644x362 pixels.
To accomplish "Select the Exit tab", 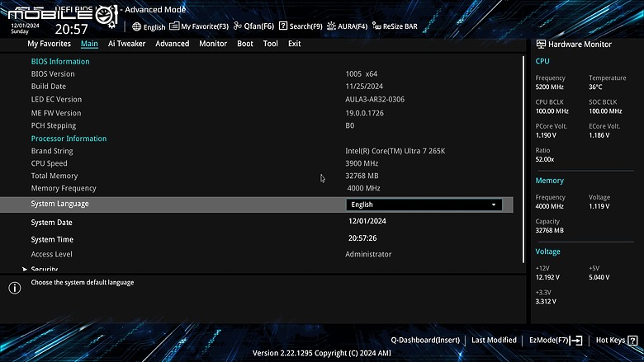I will 294,44.
